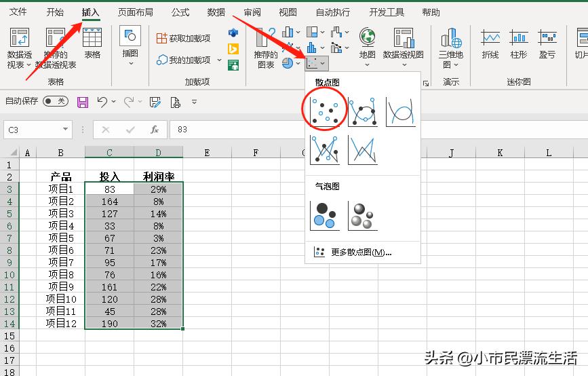Switch to the Page Layout (页面布局) tab
This screenshot has width=588, height=376.
tap(136, 12)
